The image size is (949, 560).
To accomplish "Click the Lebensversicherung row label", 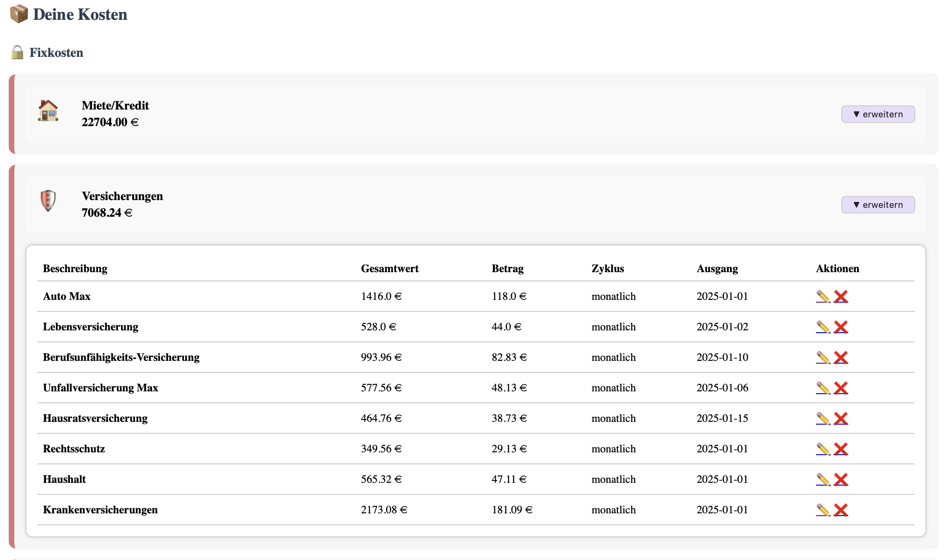I will pos(91,327).
